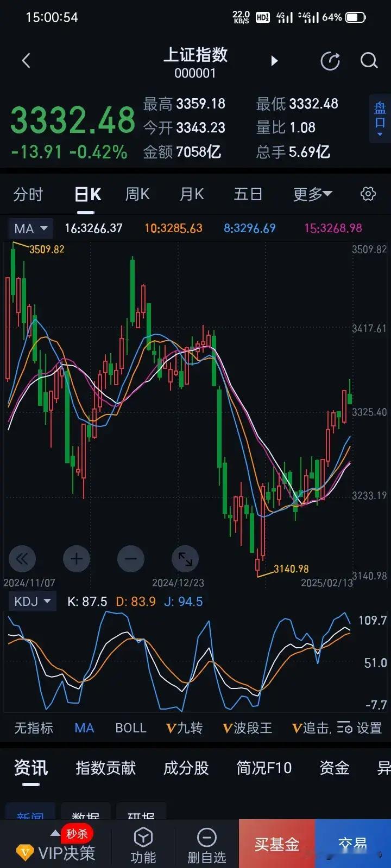Refresh quote with circular arrow icon

[330, 61]
